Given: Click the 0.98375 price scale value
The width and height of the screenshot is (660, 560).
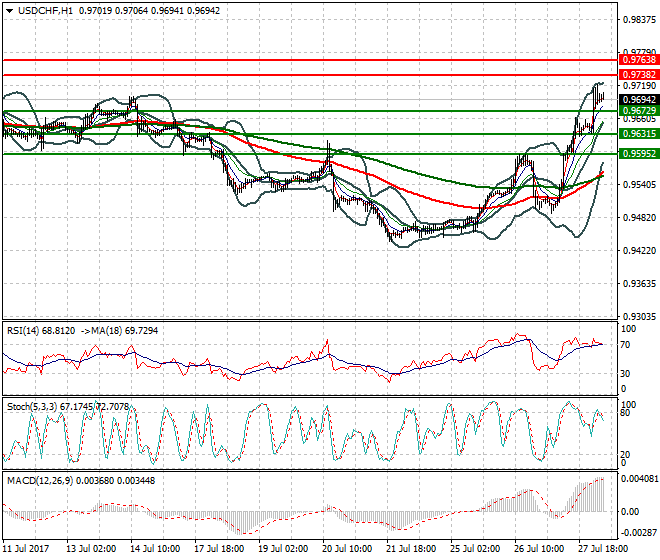Looking at the screenshot, I should [639, 20].
